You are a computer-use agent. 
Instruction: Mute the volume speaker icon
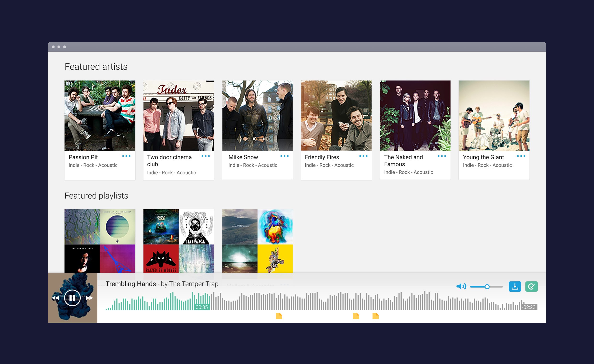coord(461,286)
